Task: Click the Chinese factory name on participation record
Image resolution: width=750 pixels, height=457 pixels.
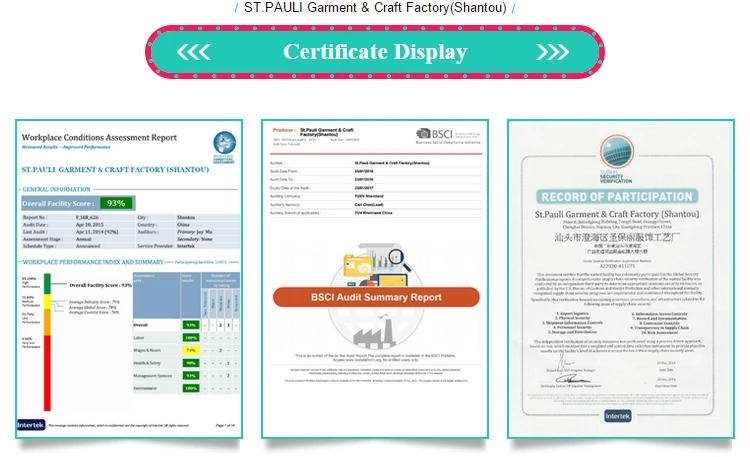Action: [x=617, y=236]
